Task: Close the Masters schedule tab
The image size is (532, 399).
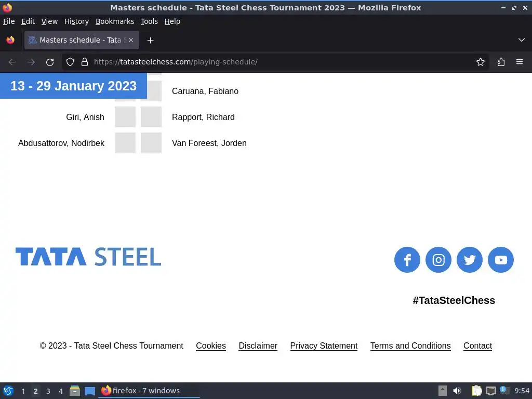Action: coord(131,40)
